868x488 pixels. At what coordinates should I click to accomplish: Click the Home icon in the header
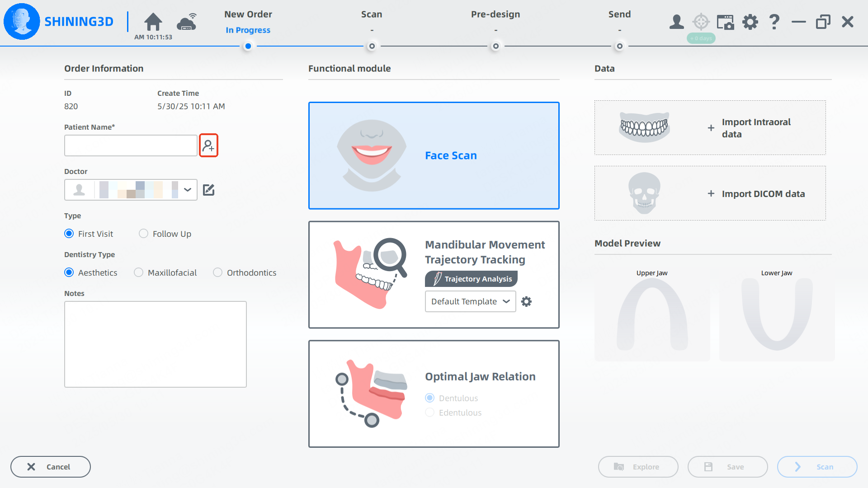click(153, 22)
